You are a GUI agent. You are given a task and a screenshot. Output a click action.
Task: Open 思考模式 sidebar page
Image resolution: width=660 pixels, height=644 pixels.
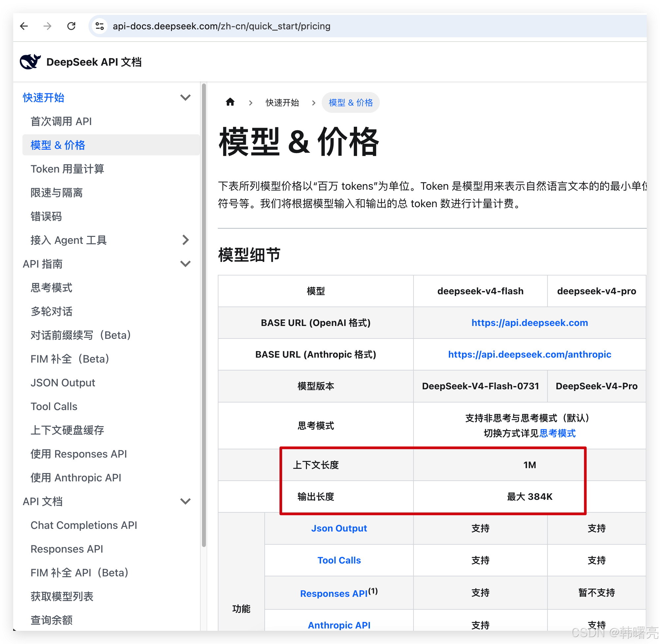tap(51, 288)
